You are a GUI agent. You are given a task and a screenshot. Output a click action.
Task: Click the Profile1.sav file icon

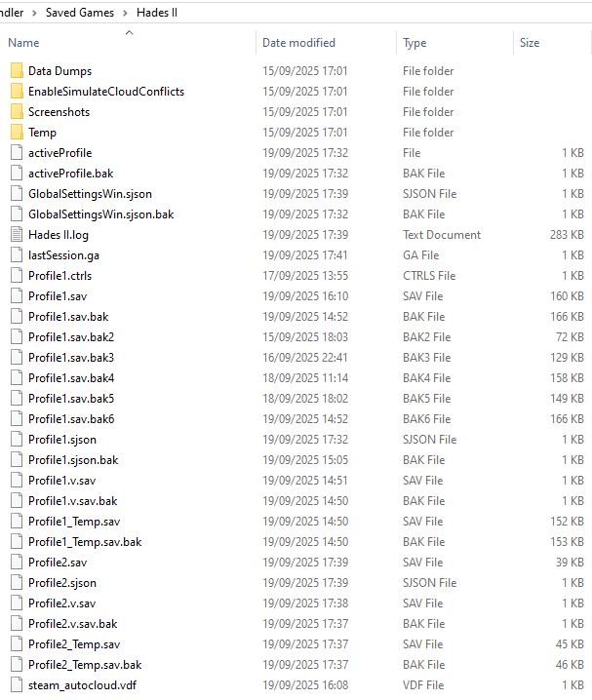17,296
